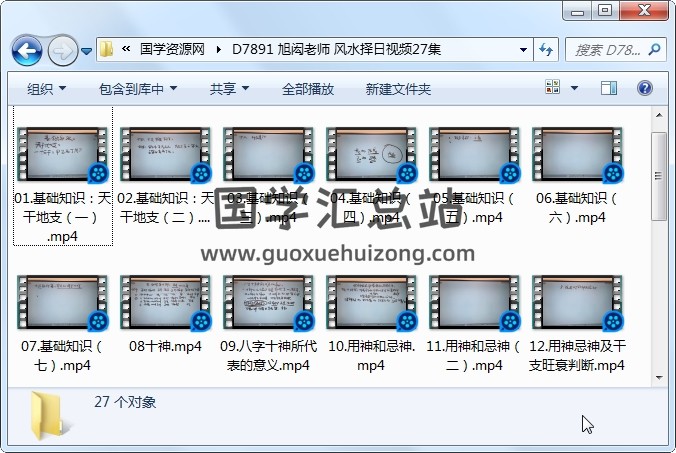Click the vertical scrollbar thumb
Screen dimensions: 676x453
[659, 176]
